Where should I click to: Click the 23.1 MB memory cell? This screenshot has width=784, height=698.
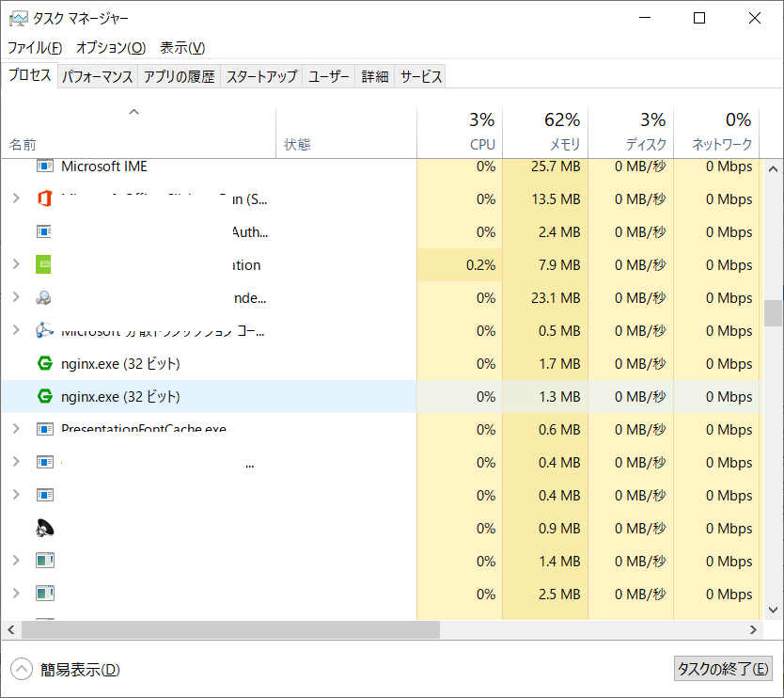click(545, 297)
